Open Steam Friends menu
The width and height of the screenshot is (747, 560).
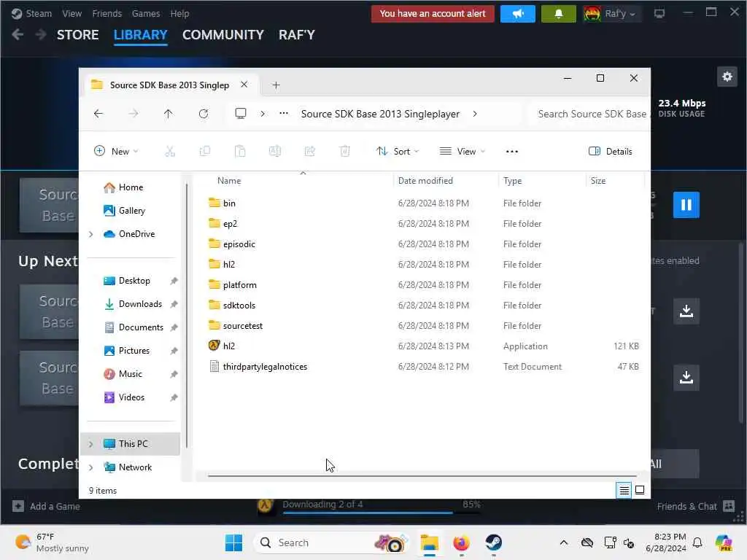(x=107, y=13)
